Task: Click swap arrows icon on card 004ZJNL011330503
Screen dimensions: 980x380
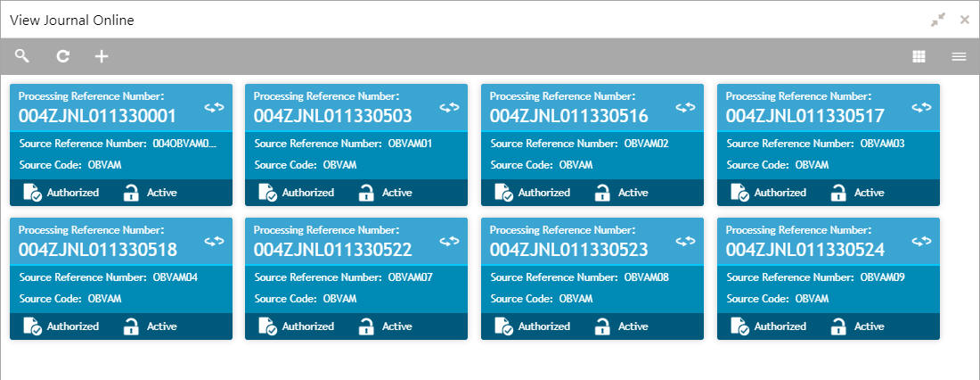Action: [x=449, y=108]
